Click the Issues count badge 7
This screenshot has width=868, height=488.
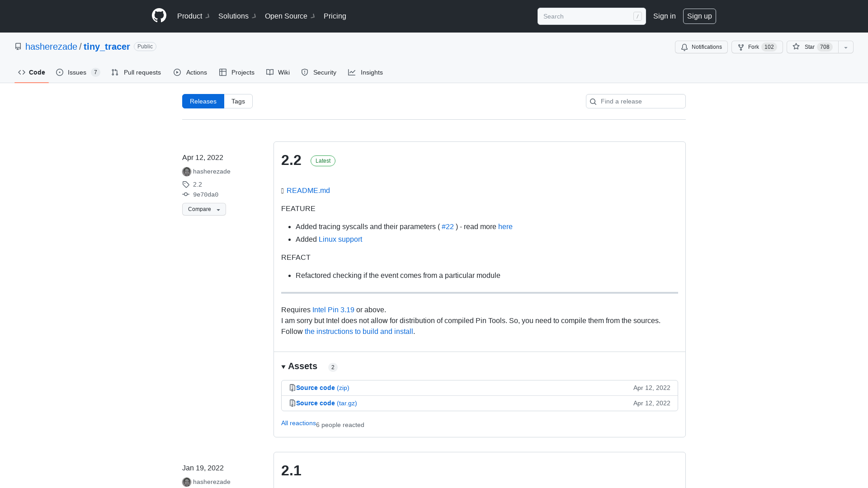coord(95,72)
